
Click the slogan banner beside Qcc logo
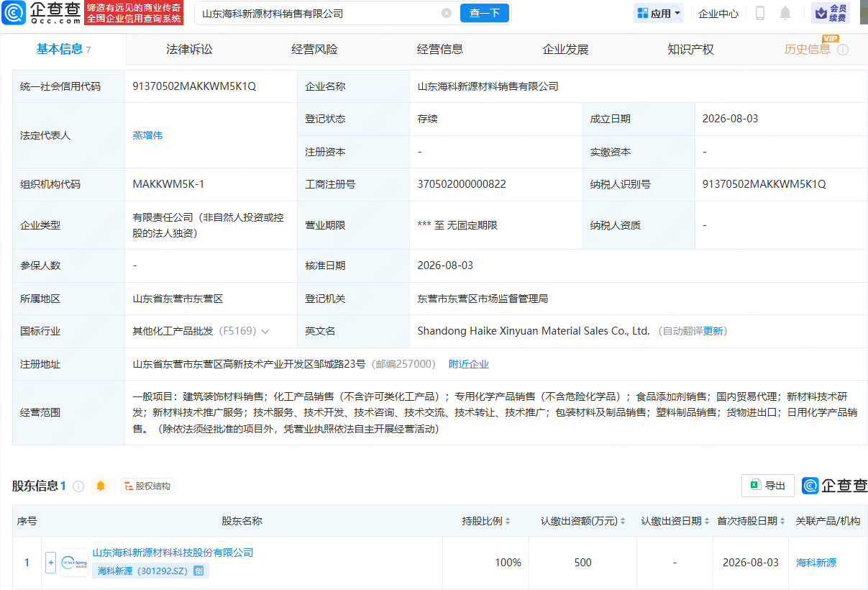[133, 13]
